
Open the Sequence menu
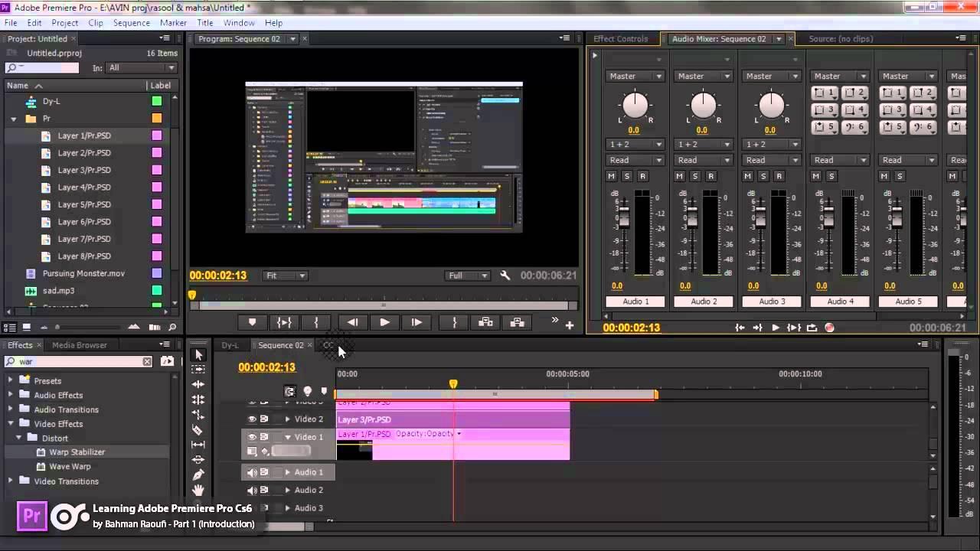coord(132,23)
